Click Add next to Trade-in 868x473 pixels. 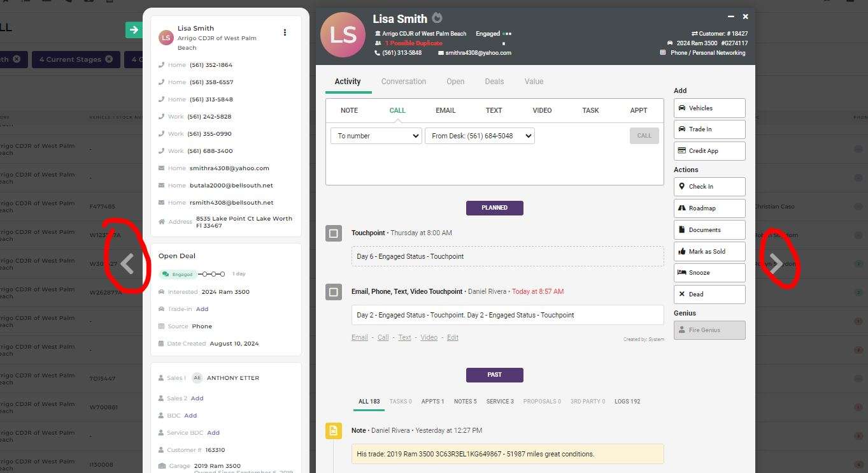tap(202, 309)
